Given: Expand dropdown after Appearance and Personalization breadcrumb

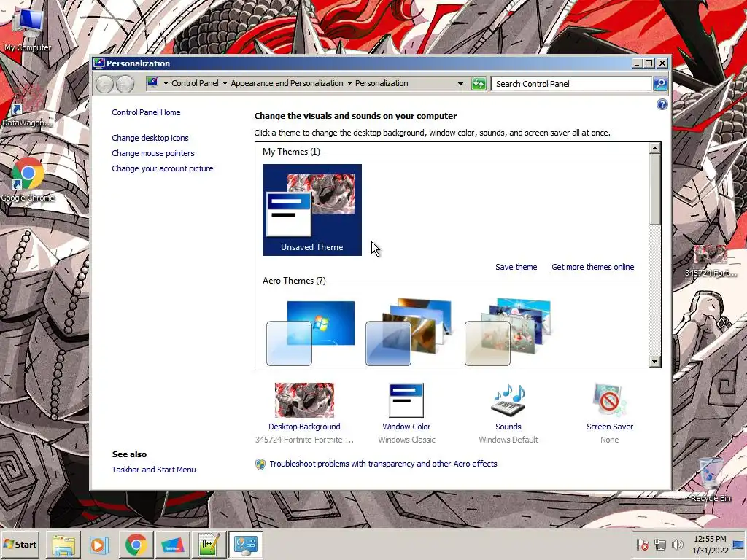Looking at the screenshot, I should point(349,83).
